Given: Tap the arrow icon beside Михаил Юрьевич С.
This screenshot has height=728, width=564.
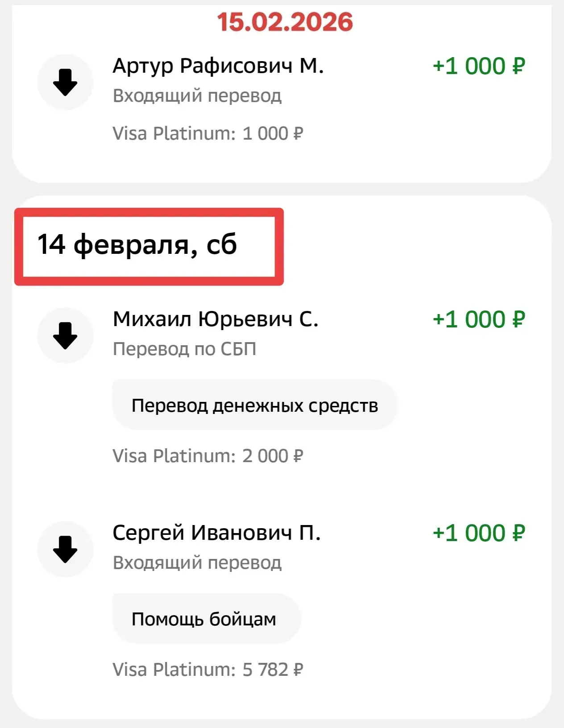Looking at the screenshot, I should click(x=65, y=335).
